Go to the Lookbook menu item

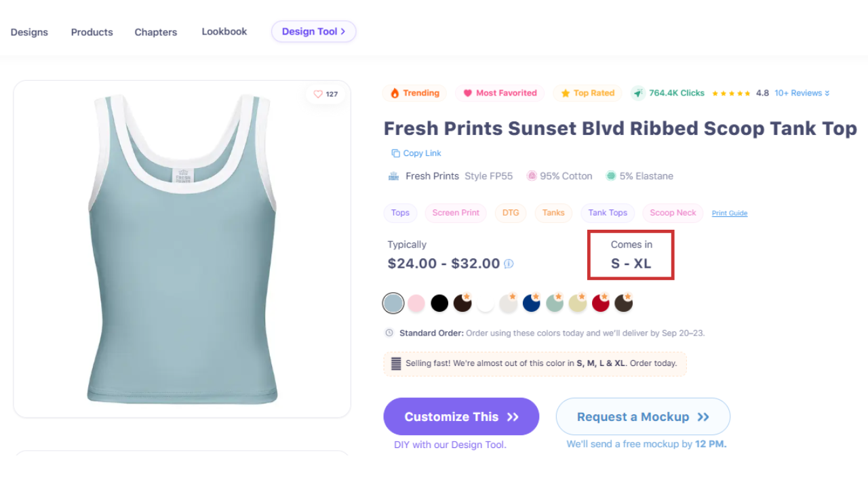pos(224,31)
